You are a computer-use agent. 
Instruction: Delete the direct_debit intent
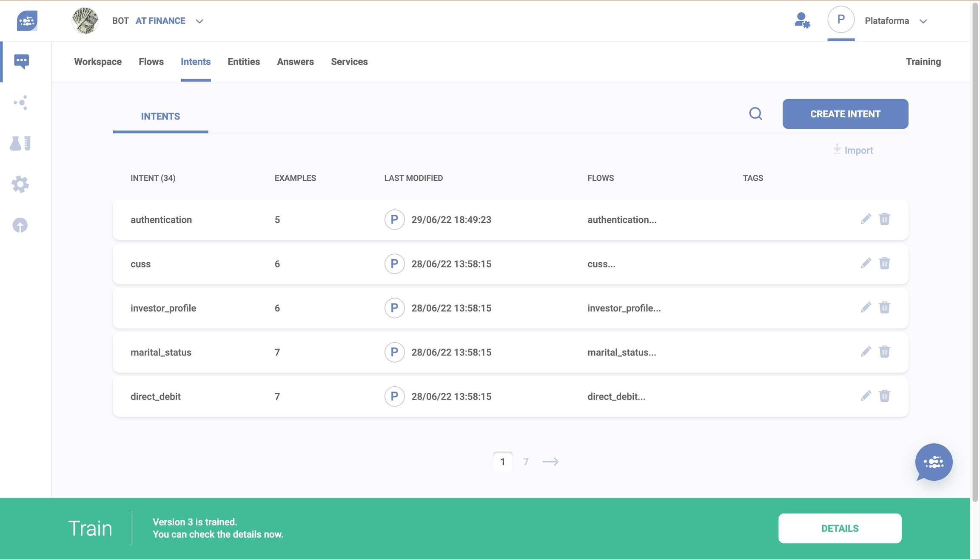pos(884,396)
